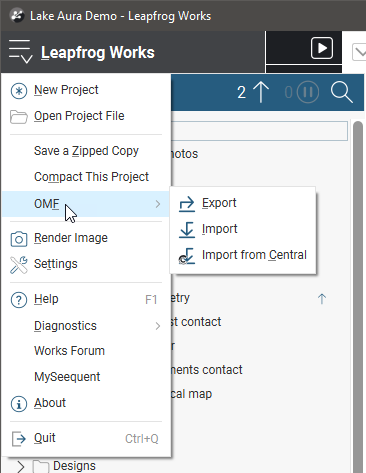Click the New Project asterisk icon
This screenshot has width=366, height=473.
click(x=19, y=91)
